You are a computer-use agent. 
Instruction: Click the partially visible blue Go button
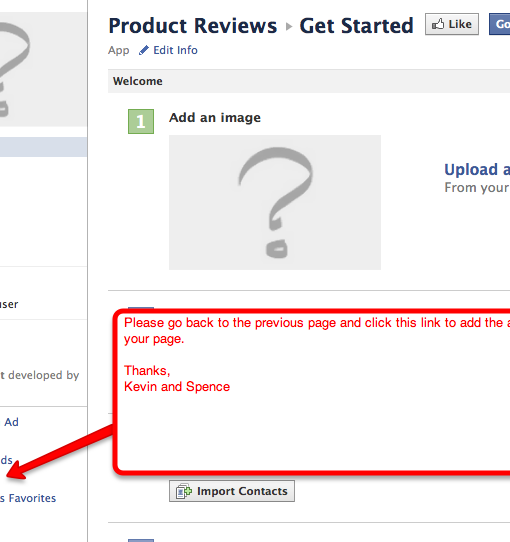pos(499,24)
